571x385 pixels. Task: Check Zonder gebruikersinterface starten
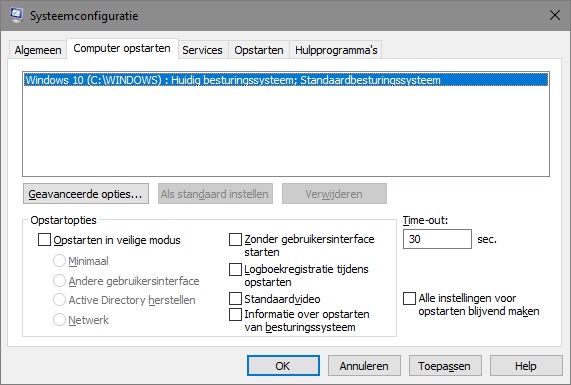(235, 239)
